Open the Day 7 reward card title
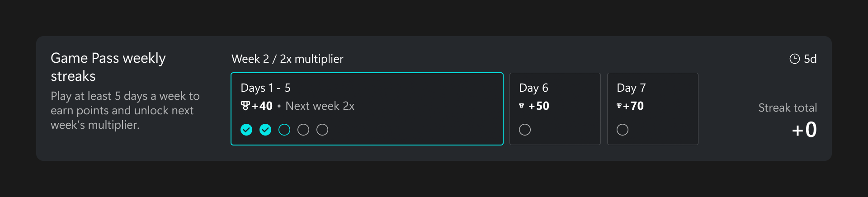This screenshot has width=868, height=197. [x=631, y=88]
